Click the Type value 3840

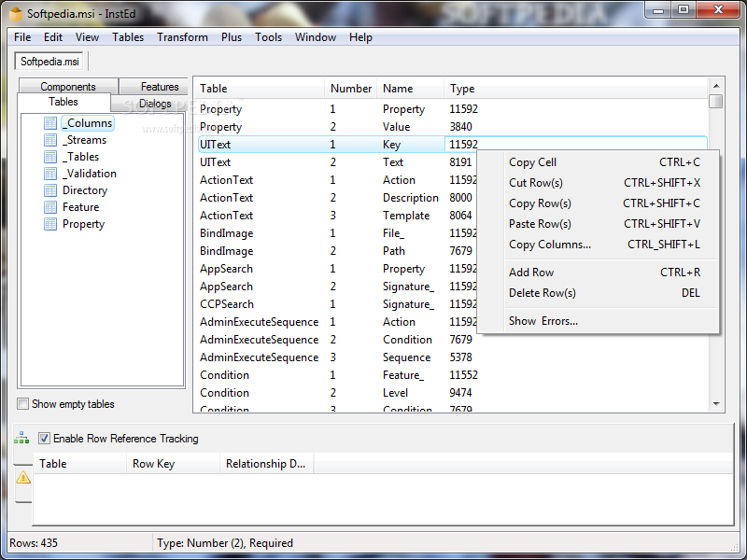click(x=460, y=127)
